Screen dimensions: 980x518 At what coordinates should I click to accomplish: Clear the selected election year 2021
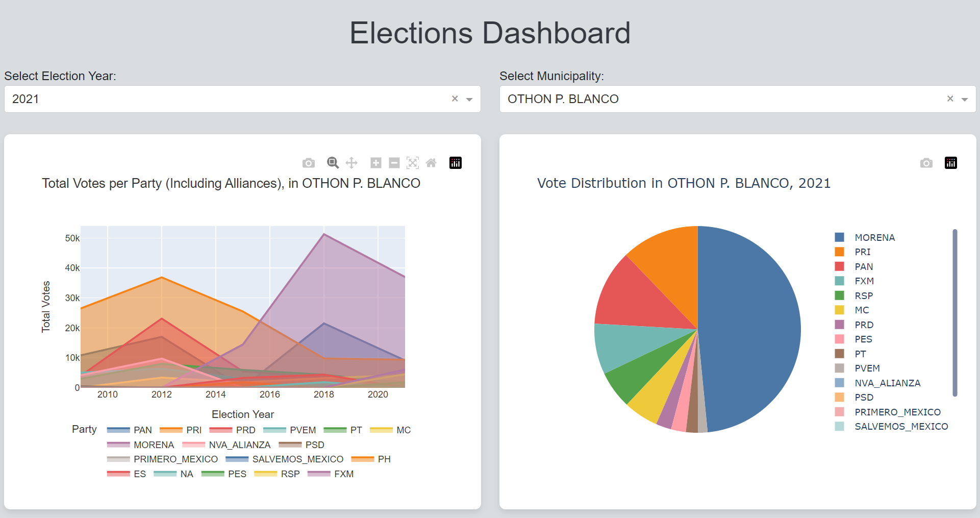tap(455, 98)
